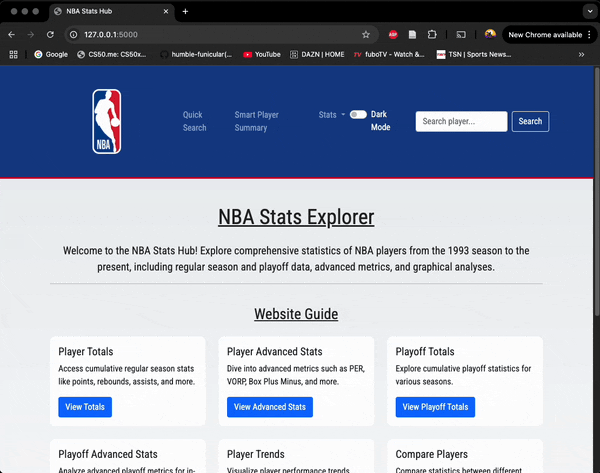Click the Website Guide heading
This screenshot has height=473, width=600.
pyautogui.click(x=296, y=314)
